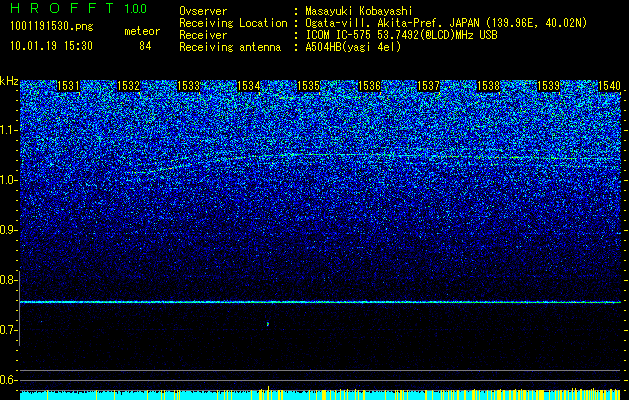Click the 0.7 kHz axis label
The width and height of the screenshot is (629, 400).
pos(8,330)
